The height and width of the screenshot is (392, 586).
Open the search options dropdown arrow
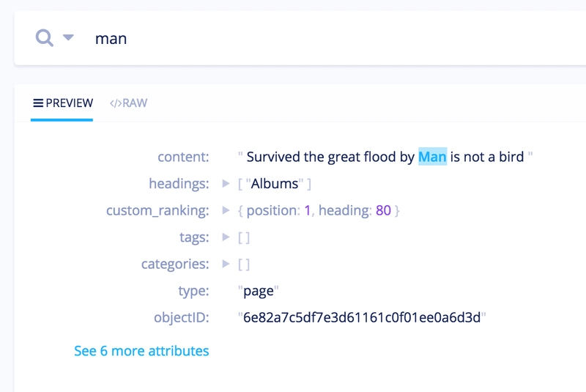tap(68, 37)
